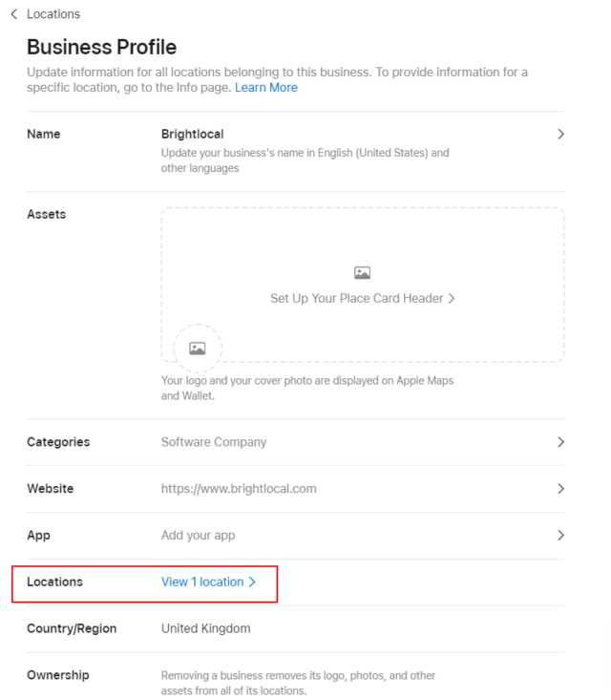
Task: Click Set Up Your Place Card Header
Action: coord(357,298)
